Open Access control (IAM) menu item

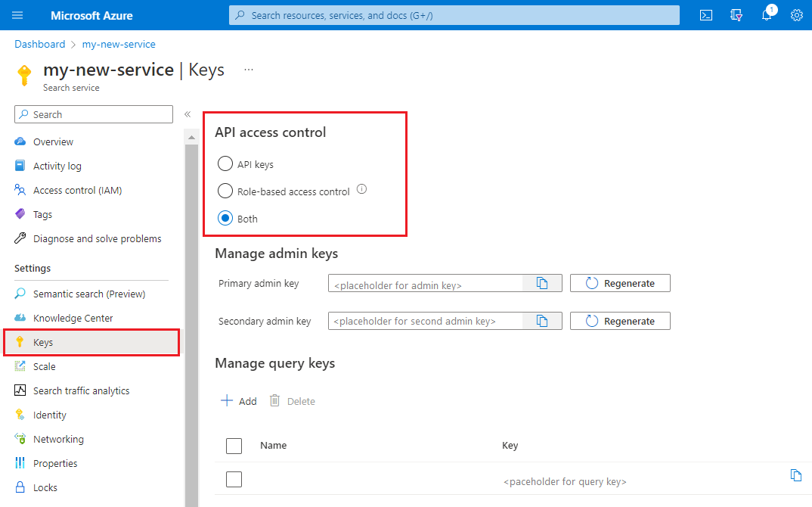tap(77, 191)
